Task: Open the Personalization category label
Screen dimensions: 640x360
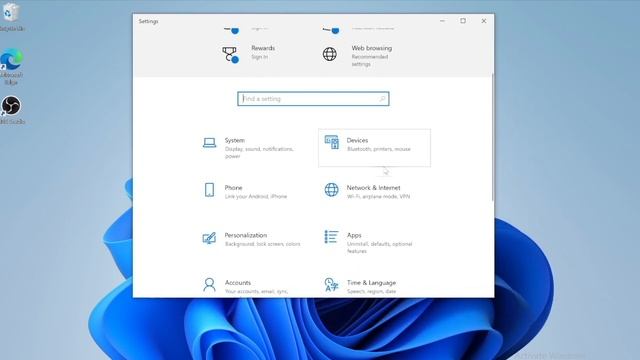Action: [246, 236]
